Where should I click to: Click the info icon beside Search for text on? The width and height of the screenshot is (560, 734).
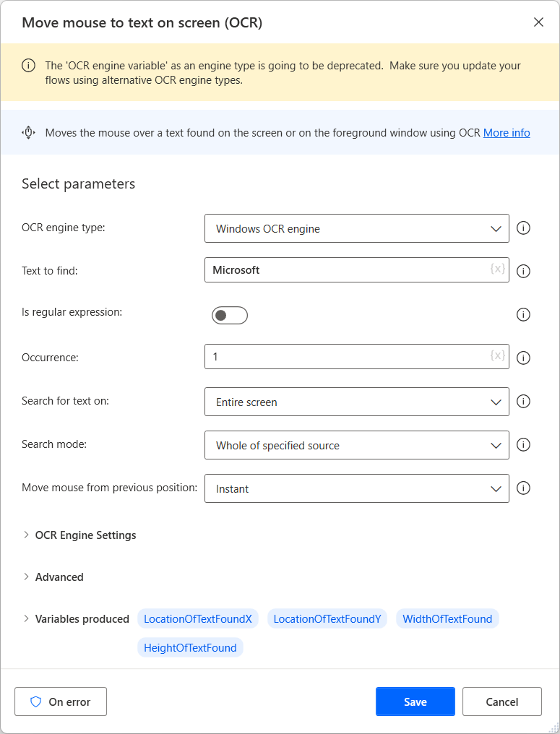pyautogui.click(x=523, y=401)
